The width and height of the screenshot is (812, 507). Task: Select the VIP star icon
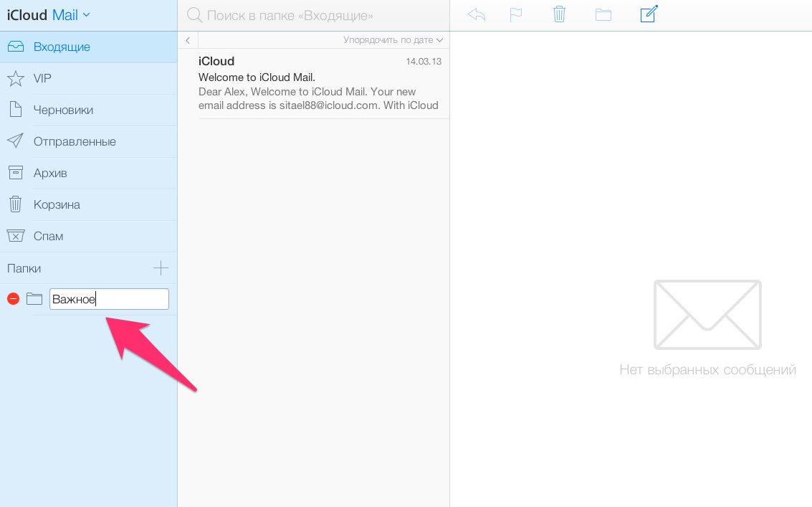16,78
